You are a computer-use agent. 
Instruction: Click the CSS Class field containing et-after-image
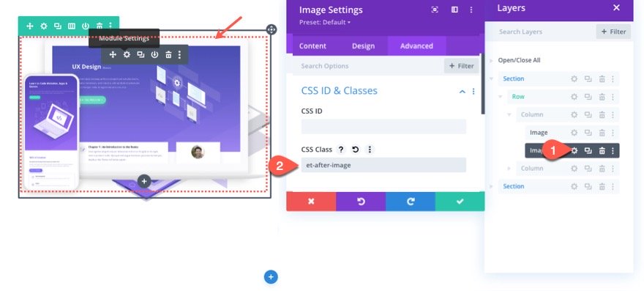pyautogui.click(x=383, y=165)
